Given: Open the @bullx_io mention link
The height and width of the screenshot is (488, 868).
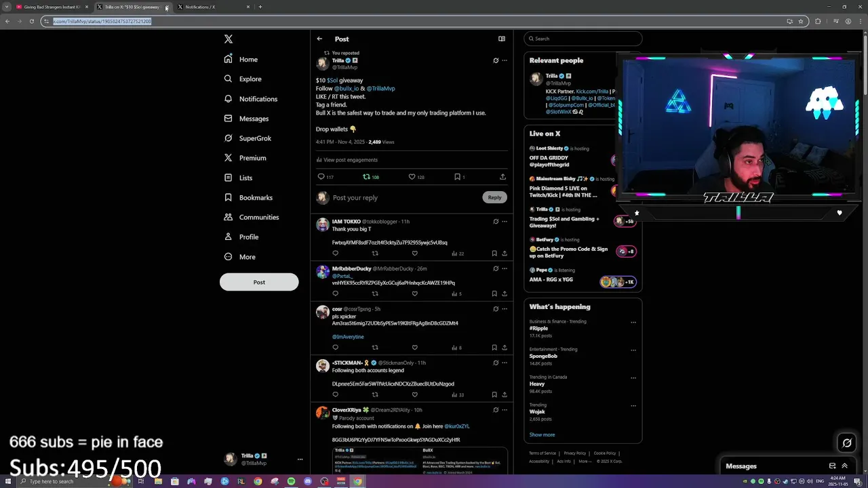Looking at the screenshot, I should pos(347,89).
